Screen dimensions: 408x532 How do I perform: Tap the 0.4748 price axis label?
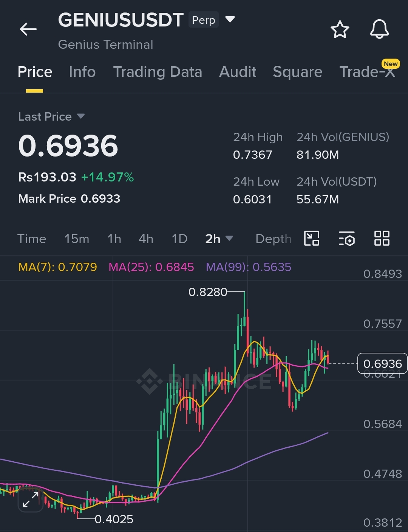382,474
